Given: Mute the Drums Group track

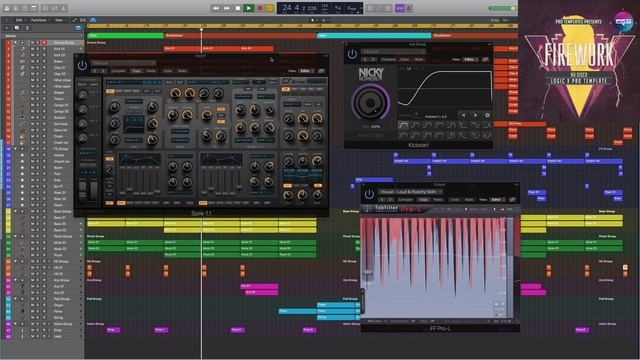Looking at the screenshot, I should pyautogui.click(x=32, y=42).
